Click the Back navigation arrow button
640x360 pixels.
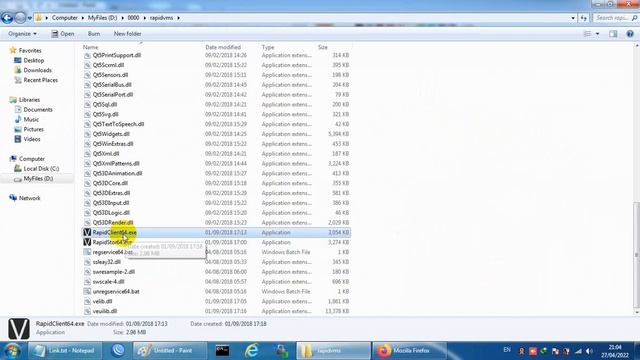(x=7, y=18)
